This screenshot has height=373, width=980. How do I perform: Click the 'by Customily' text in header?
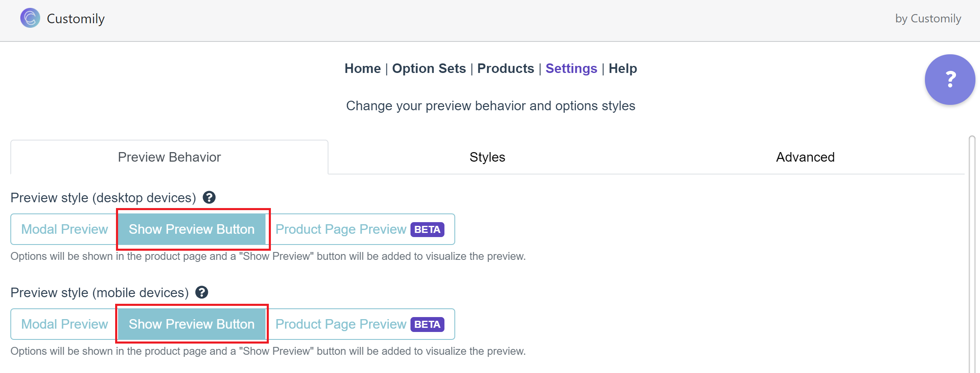point(928,19)
